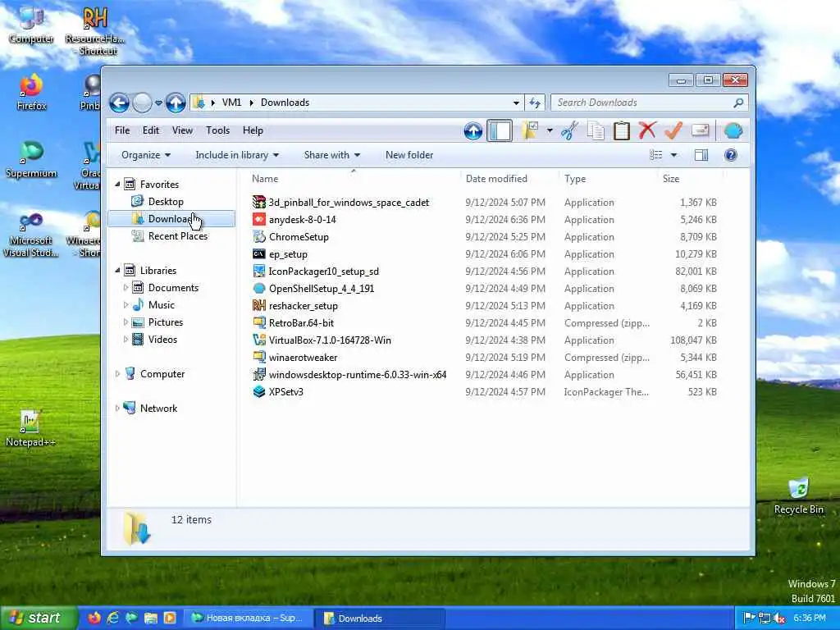
Task: Expand the Computer tree node
Action: [117, 374]
